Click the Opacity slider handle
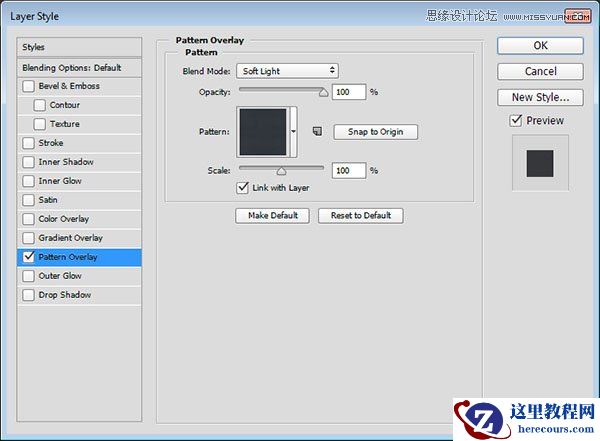Screen dimensions: 600x441 (323, 92)
